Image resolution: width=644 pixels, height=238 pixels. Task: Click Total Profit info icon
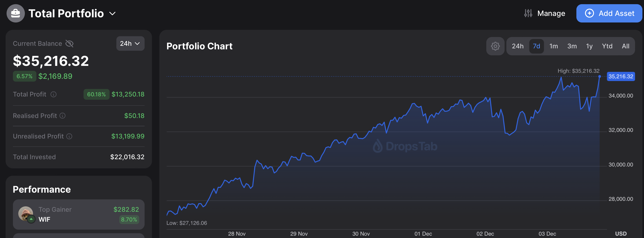point(54,94)
